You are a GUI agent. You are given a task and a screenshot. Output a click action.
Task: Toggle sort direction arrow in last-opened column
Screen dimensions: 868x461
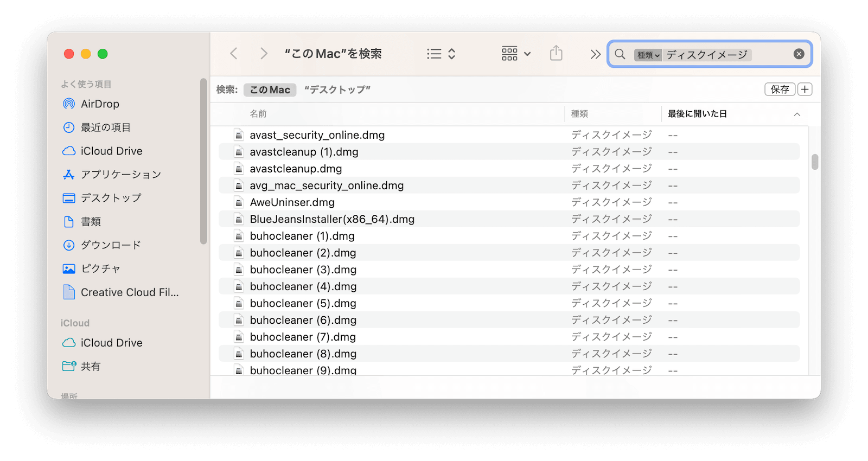797,114
